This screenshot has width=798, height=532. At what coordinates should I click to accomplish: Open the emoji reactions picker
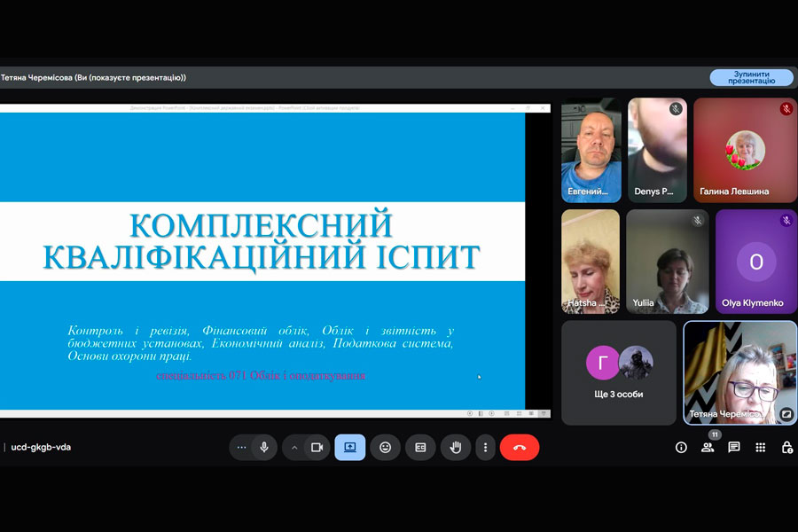(x=386, y=447)
